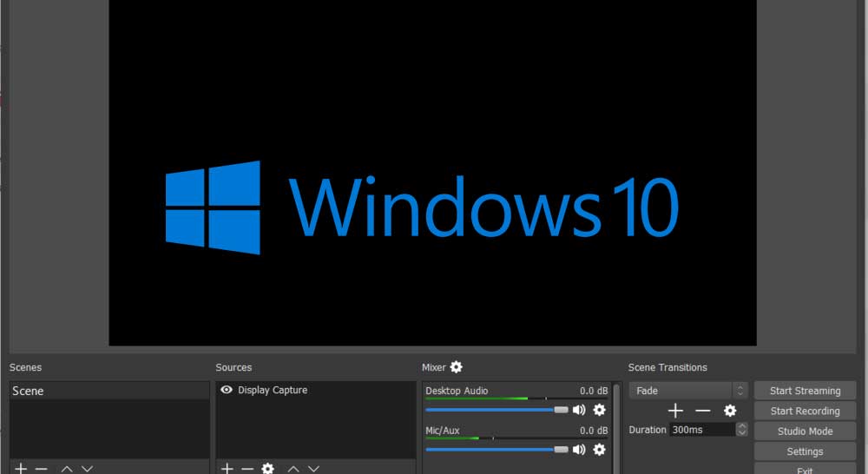Select Scene in Scenes list
The height and width of the screenshot is (474, 868).
109,391
